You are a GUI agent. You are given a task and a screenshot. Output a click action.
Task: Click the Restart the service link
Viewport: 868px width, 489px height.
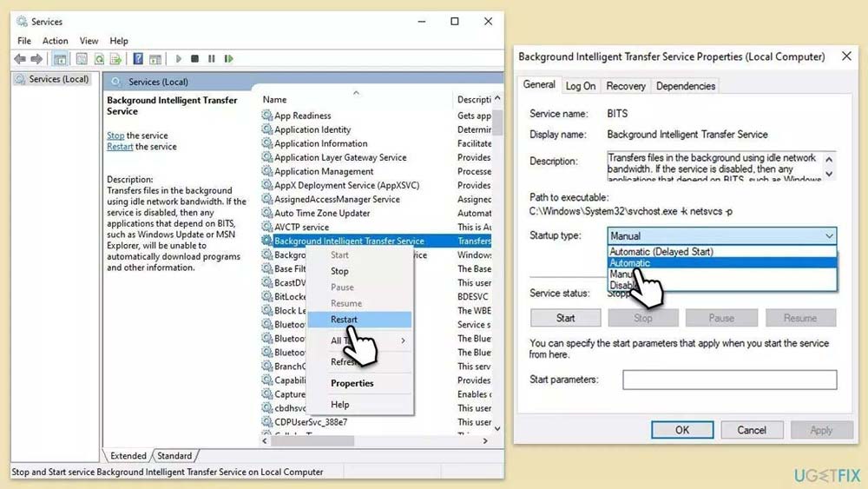tap(120, 147)
